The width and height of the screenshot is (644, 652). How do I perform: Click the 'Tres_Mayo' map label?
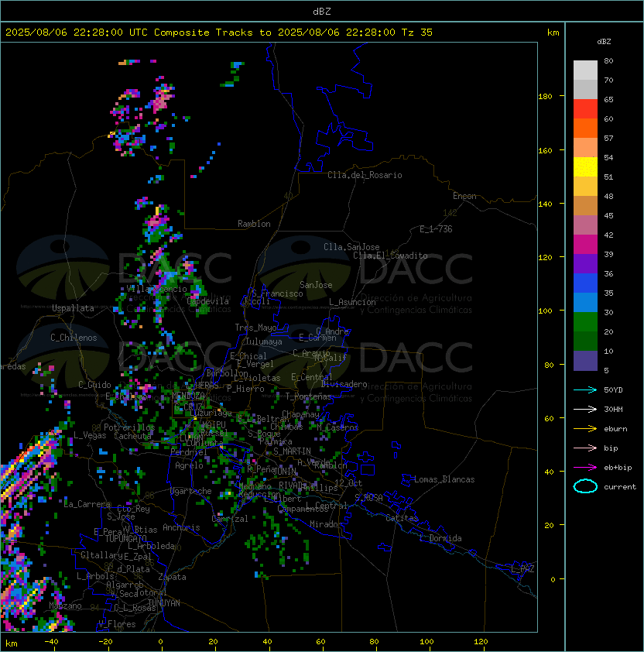coord(255,328)
